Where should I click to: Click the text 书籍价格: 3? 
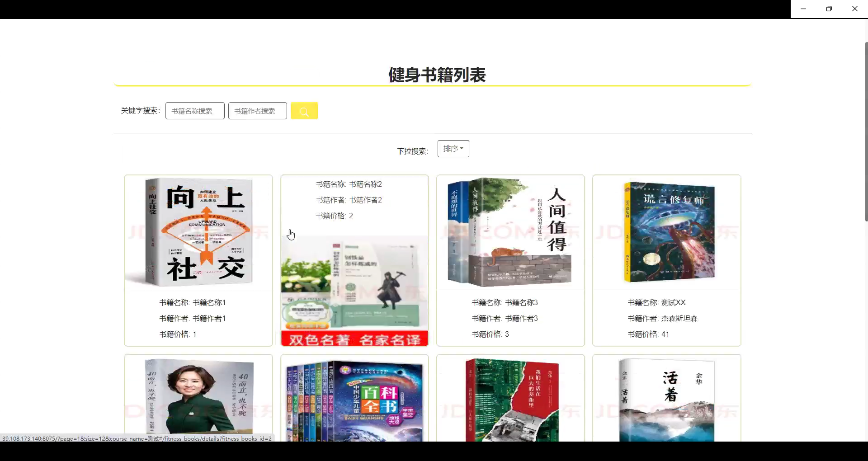[490, 334]
